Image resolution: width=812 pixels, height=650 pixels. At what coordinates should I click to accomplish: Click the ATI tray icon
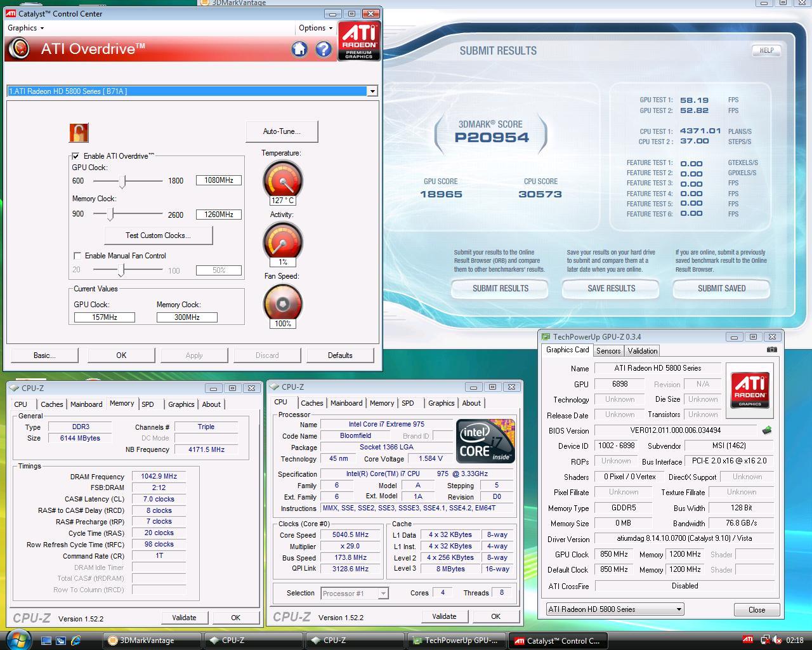tap(748, 640)
